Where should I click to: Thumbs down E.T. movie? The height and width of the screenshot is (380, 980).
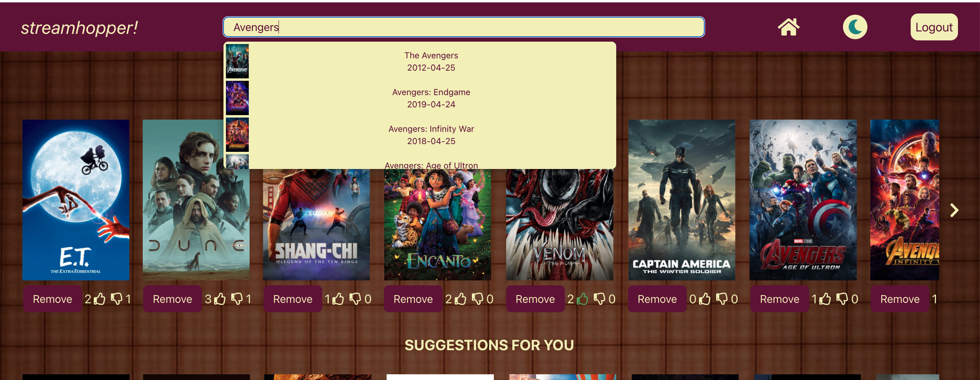tap(117, 299)
